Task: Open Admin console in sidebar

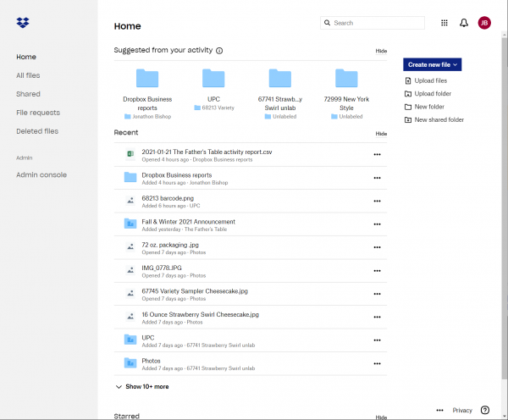Action: click(41, 174)
